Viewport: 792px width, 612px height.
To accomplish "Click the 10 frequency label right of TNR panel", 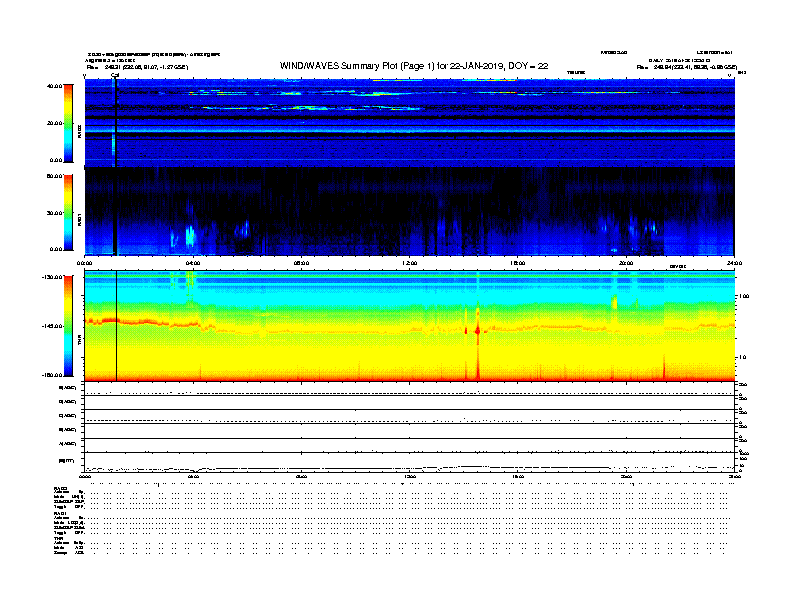I will [x=744, y=358].
